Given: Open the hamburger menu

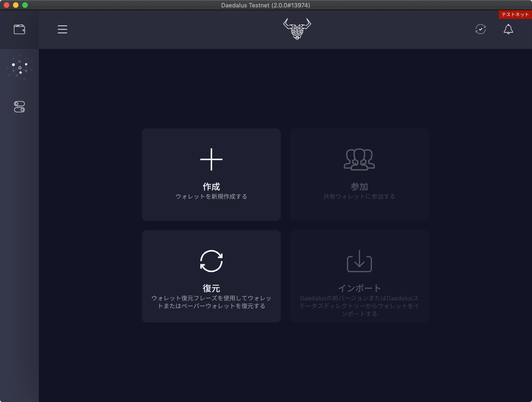Looking at the screenshot, I should pyautogui.click(x=62, y=29).
